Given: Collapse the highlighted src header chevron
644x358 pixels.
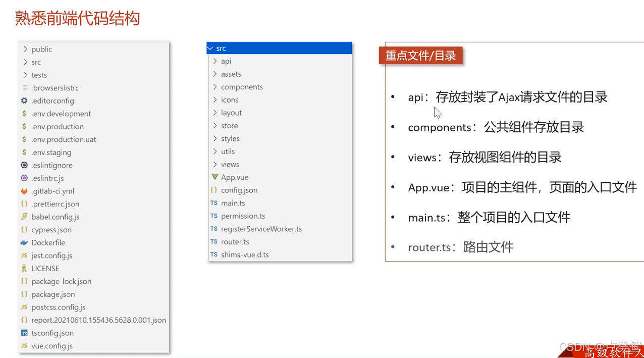Looking at the screenshot, I should click(211, 48).
